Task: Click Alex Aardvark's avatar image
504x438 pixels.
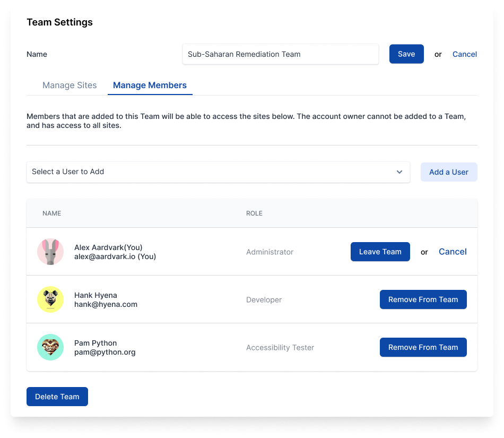Action: click(x=50, y=252)
